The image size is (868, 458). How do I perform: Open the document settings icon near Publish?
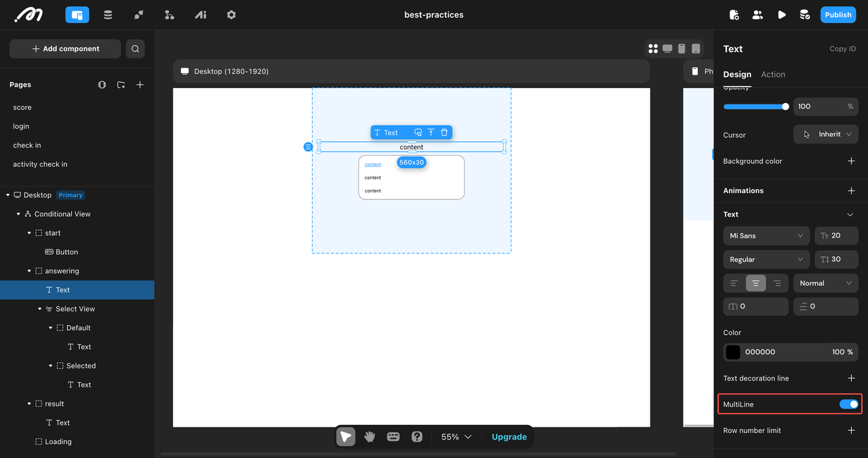coord(734,14)
